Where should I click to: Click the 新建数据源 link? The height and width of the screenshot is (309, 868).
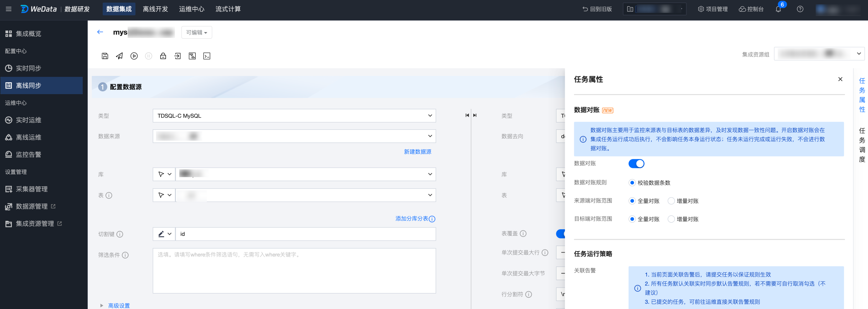[417, 152]
